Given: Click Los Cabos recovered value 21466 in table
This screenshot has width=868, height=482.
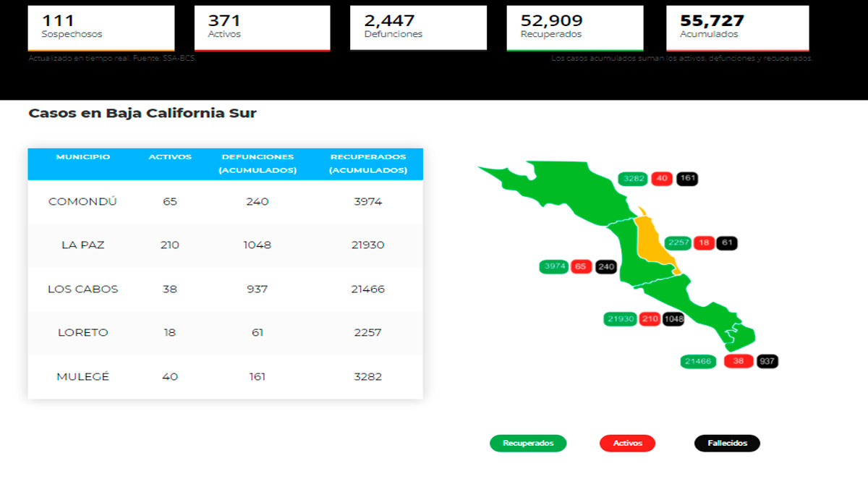Looking at the screenshot, I should point(367,289).
